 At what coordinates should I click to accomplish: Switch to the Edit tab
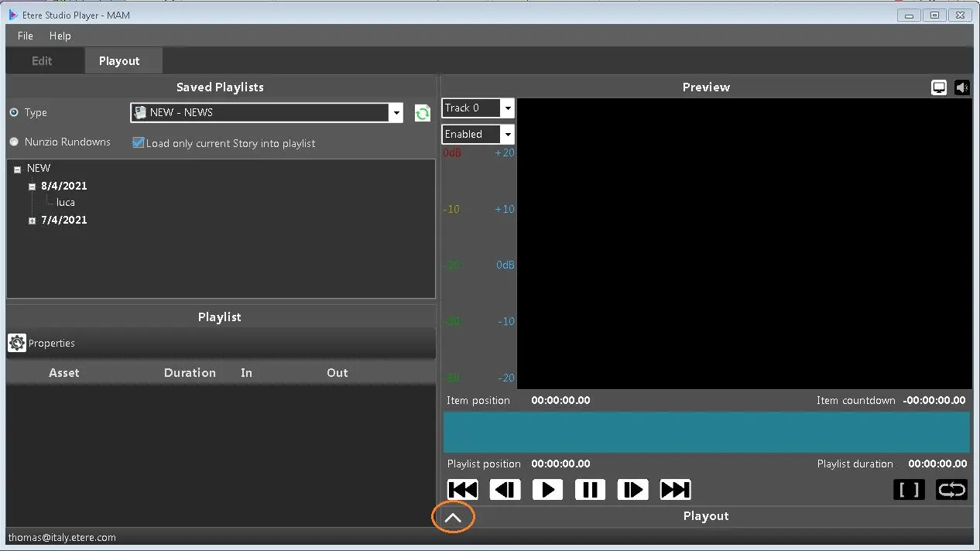pyautogui.click(x=42, y=61)
